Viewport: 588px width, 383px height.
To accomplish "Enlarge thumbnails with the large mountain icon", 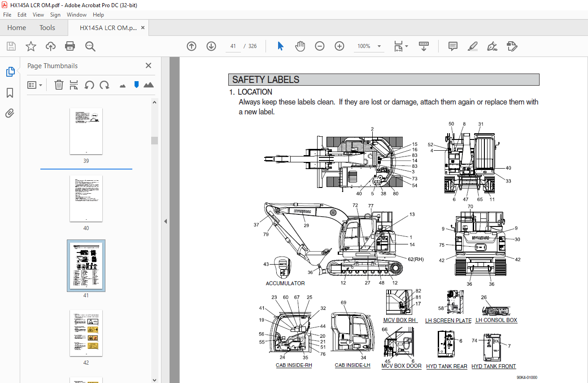I will click(148, 85).
